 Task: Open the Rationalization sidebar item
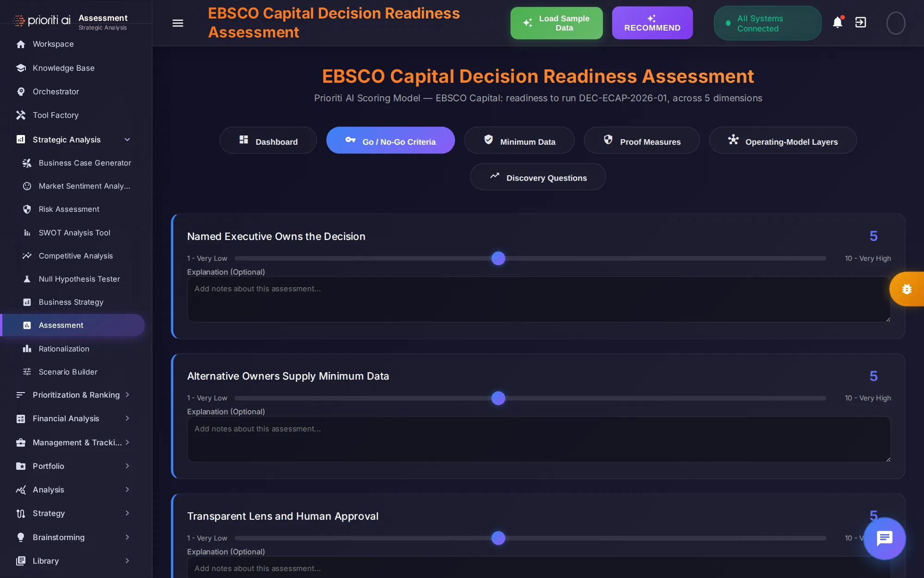[64, 349]
